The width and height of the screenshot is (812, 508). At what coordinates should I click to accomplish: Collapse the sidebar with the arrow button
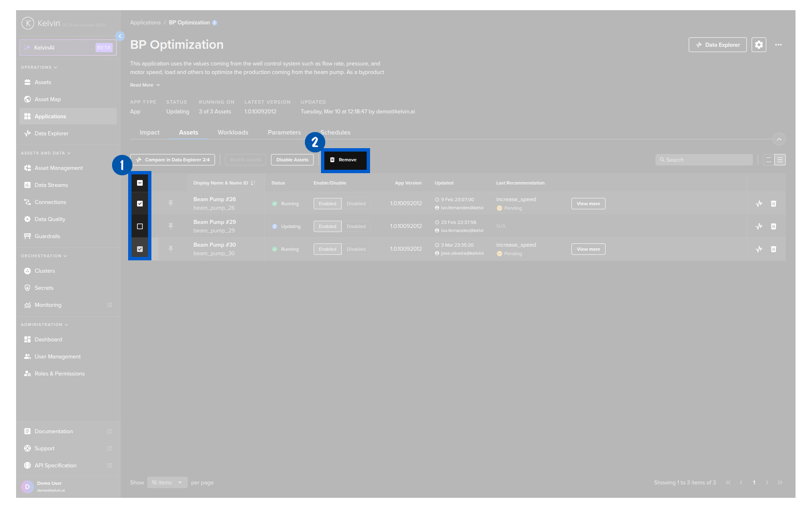coord(120,36)
